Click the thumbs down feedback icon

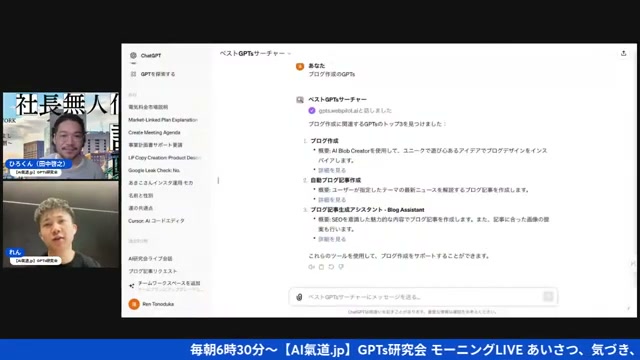click(x=341, y=267)
